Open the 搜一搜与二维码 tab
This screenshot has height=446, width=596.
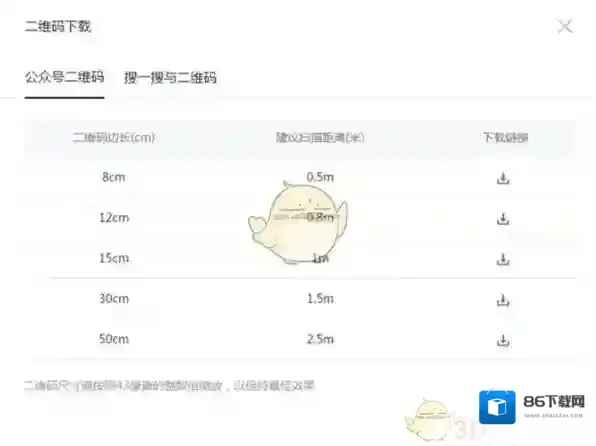click(170, 78)
